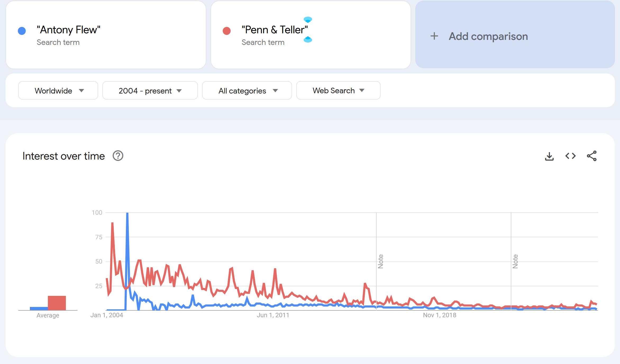Click the embed code icon
Viewport: 620px width, 364px height.
pos(570,156)
